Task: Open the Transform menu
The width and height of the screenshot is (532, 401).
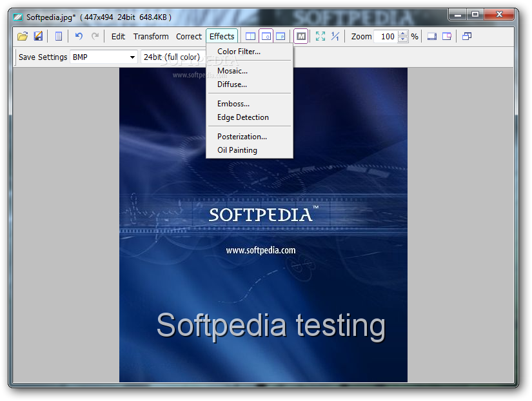Action: click(x=151, y=36)
